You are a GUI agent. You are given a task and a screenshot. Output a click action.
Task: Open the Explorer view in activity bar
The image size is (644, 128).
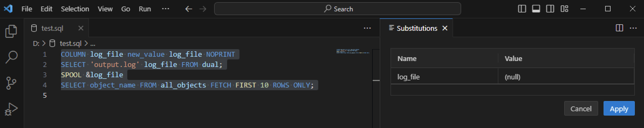pyautogui.click(x=11, y=31)
